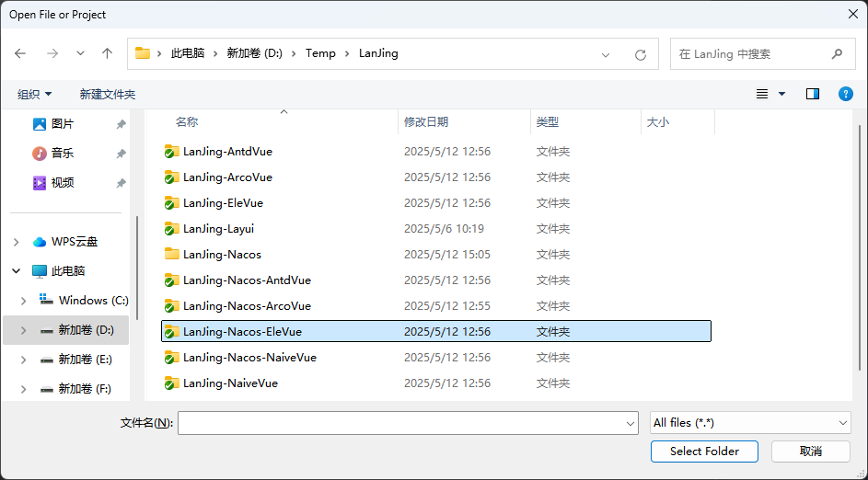Image resolution: width=868 pixels, height=480 pixels.
Task: Expand the Windows (C:) drive node
Action: (x=23, y=301)
